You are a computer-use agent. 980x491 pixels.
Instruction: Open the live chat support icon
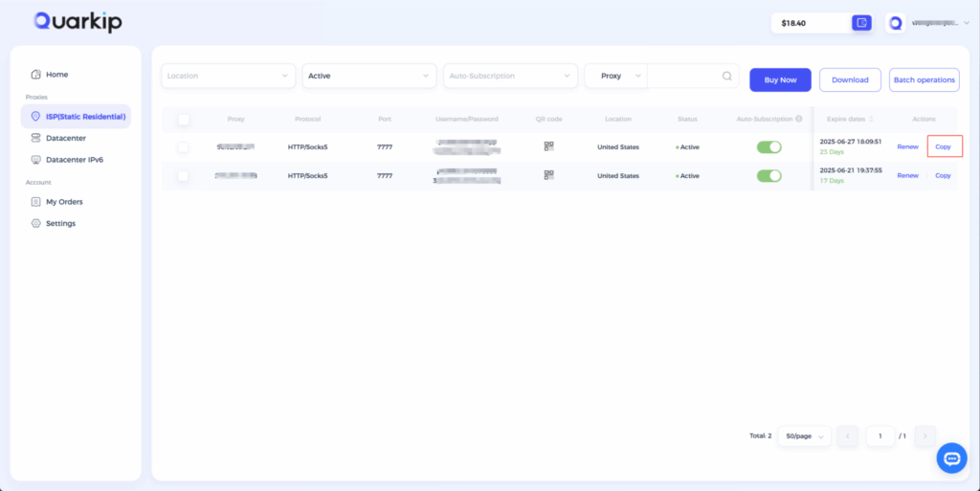pyautogui.click(x=952, y=458)
